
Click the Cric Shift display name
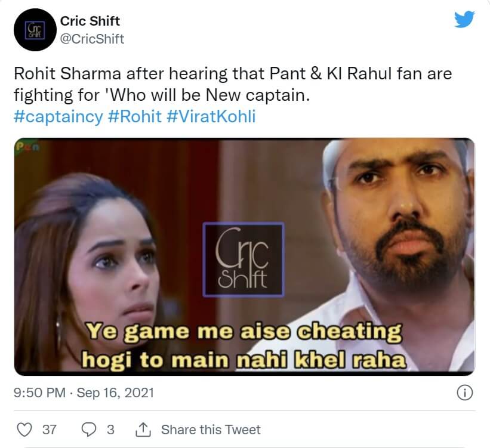tap(90, 21)
